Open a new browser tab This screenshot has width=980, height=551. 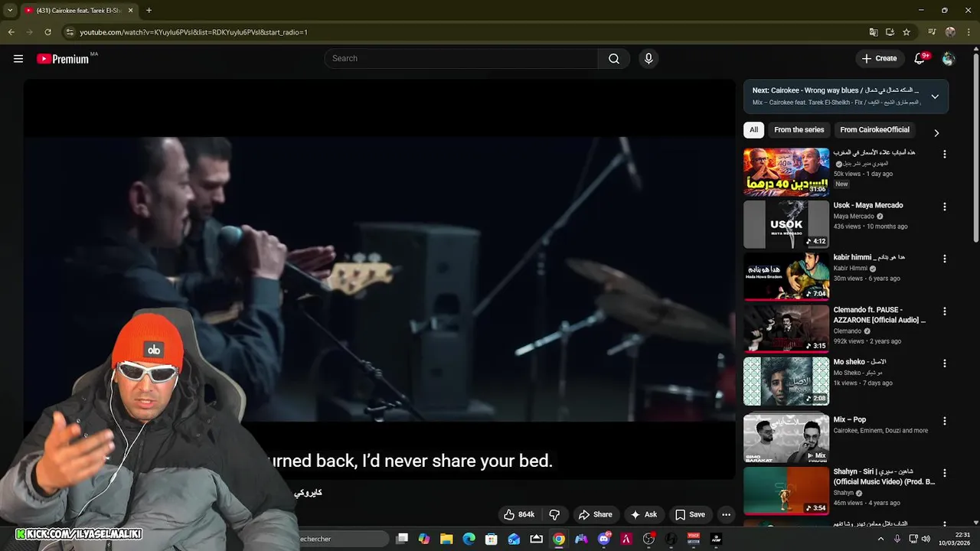pos(149,11)
